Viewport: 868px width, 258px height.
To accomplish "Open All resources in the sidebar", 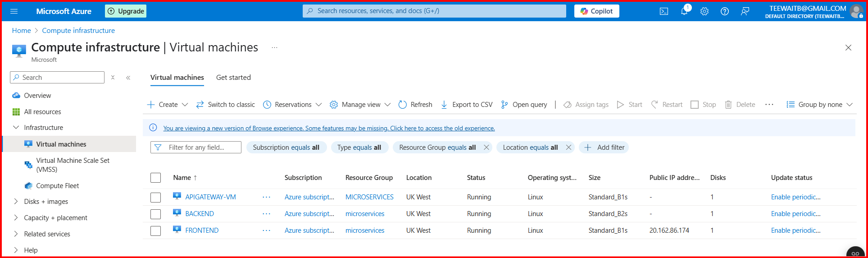I will click(x=42, y=112).
